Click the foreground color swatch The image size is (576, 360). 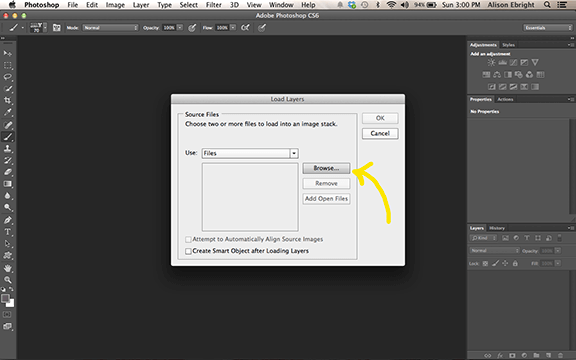[5, 299]
